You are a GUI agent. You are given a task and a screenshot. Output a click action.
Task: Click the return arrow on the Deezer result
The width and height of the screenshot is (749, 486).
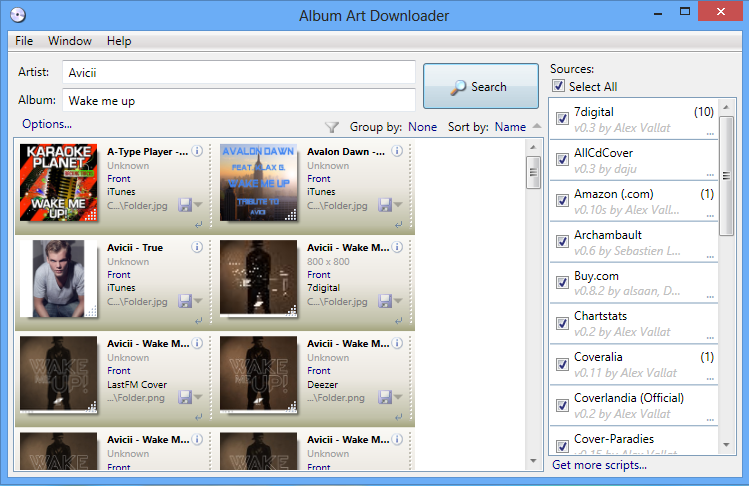point(398,417)
